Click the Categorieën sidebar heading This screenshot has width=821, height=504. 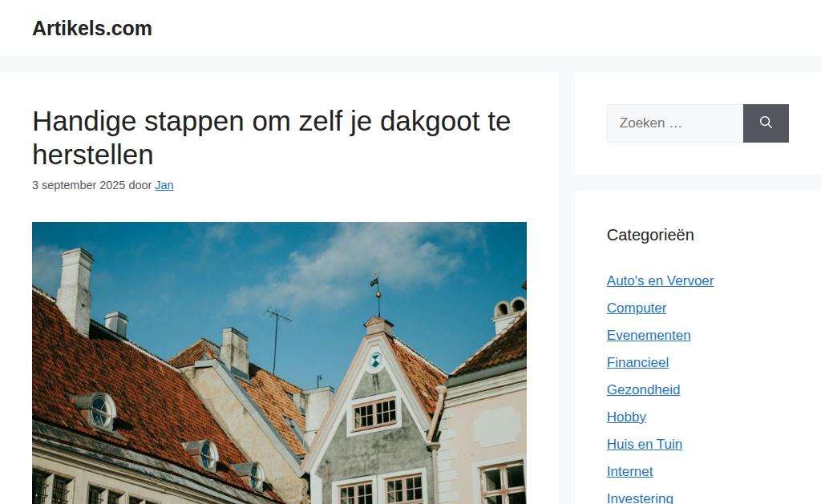(650, 235)
